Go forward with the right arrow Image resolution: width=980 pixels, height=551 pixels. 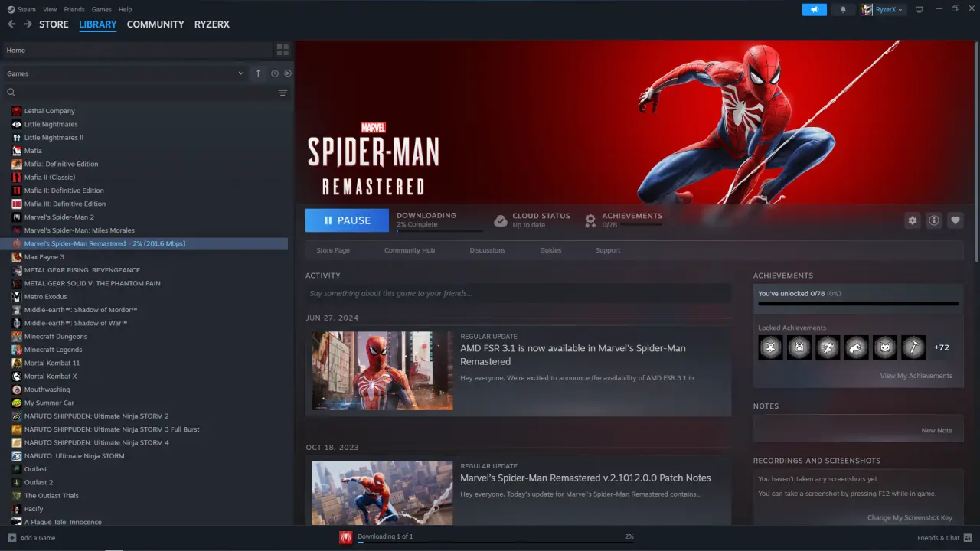(x=28, y=24)
